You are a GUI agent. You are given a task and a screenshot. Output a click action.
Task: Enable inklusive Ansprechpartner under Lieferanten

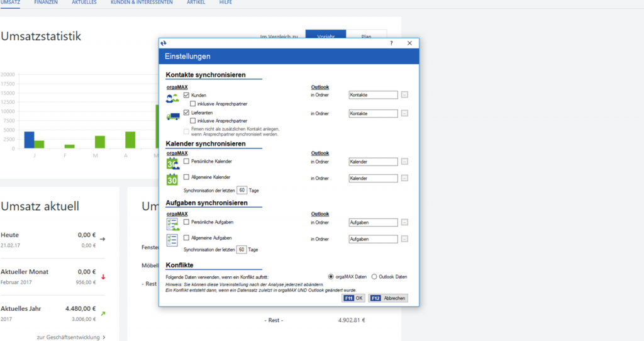click(192, 121)
